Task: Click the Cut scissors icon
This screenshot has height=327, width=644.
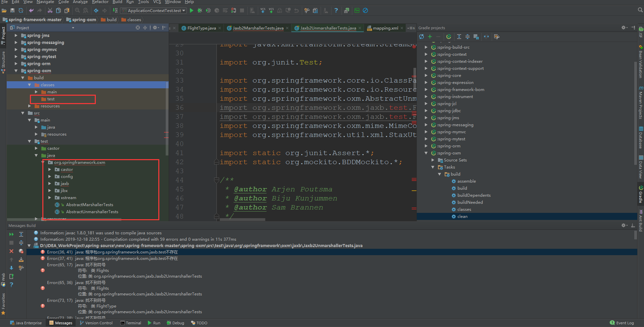Action: tap(50, 10)
